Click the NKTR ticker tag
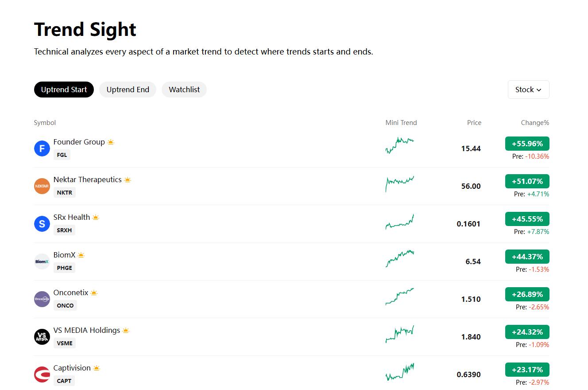The width and height of the screenshot is (588, 390). point(65,192)
